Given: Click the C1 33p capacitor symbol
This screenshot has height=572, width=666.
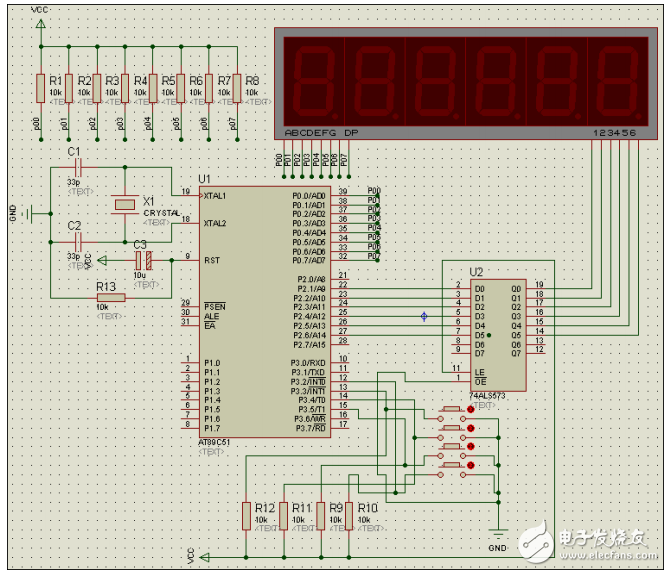Looking at the screenshot, I should [x=76, y=166].
